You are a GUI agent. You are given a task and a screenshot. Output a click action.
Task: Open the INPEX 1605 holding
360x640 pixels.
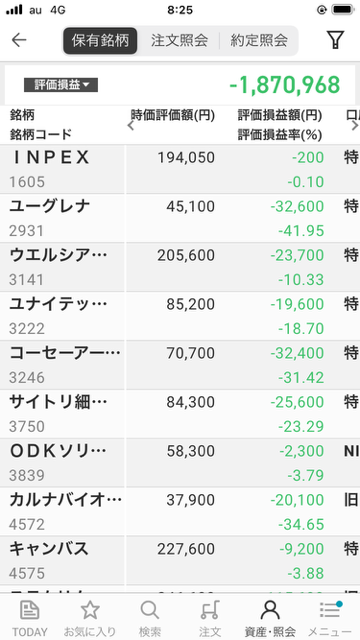coord(180,169)
